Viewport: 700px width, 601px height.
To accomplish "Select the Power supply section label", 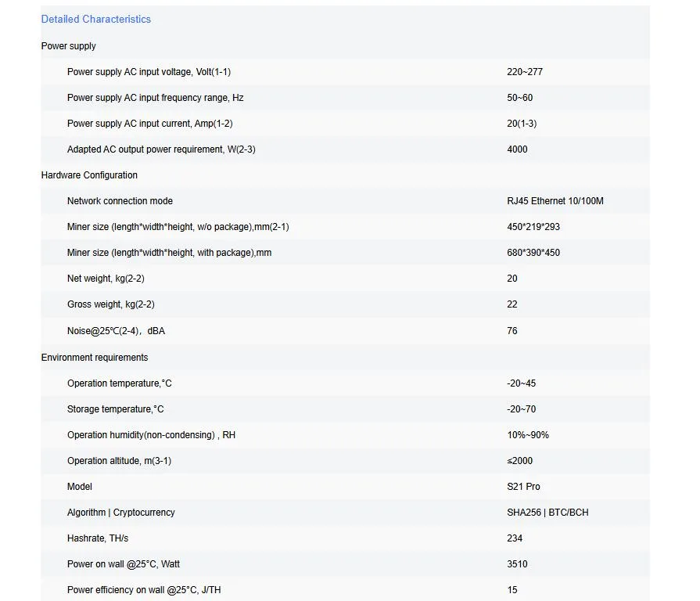I will point(68,46).
